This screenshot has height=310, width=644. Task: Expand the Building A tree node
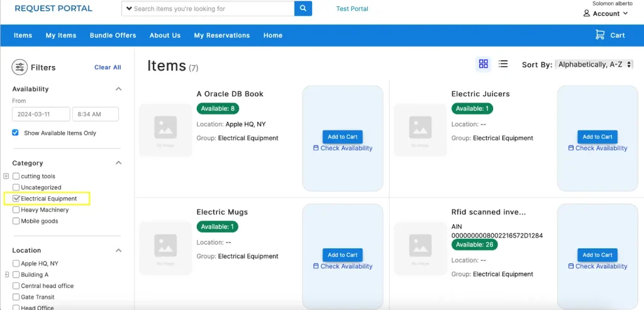(6, 275)
